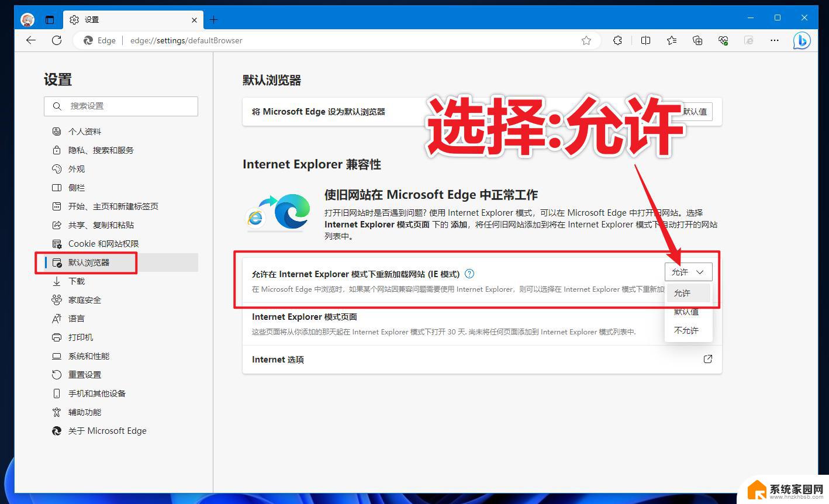Toggle split screen view icon

pos(645,40)
